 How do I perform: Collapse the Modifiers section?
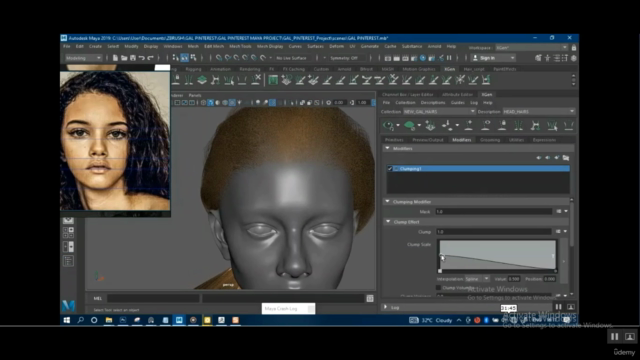point(387,149)
